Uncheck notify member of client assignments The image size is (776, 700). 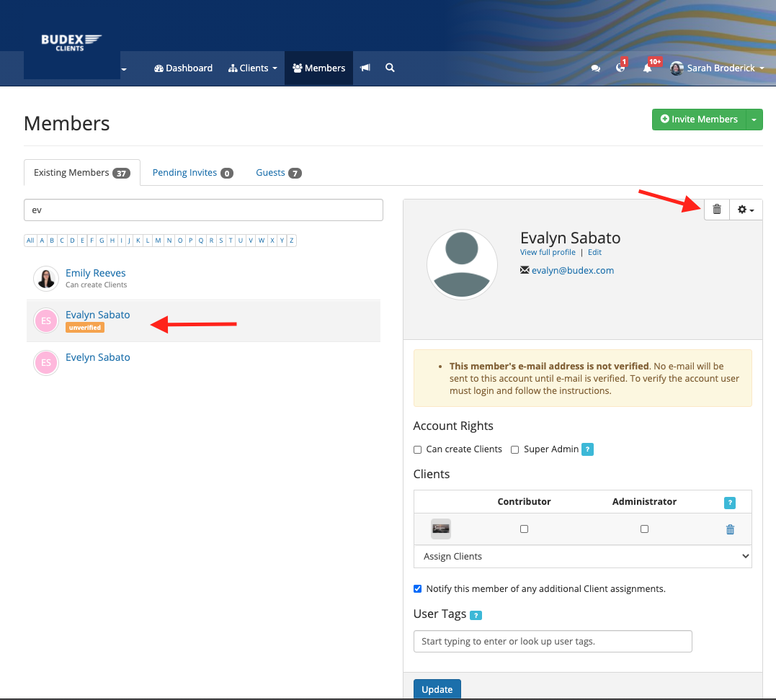pyautogui.click(x=417, y=588)
